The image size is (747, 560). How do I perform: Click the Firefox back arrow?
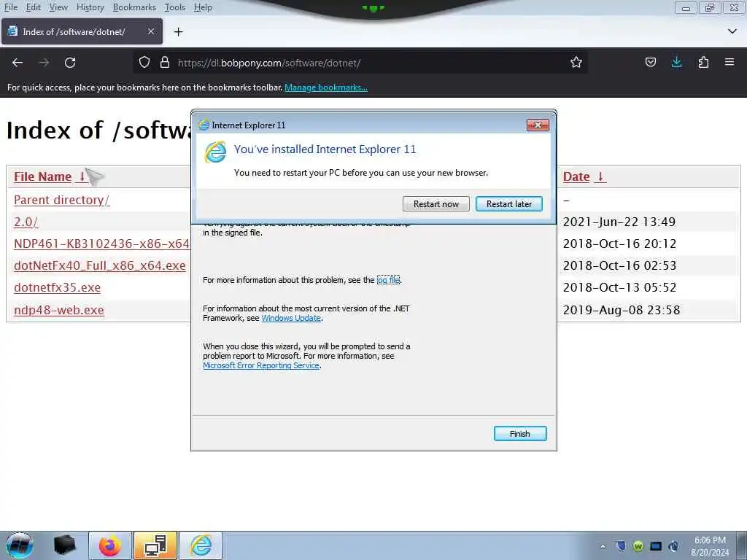click(x=18, y=63)
